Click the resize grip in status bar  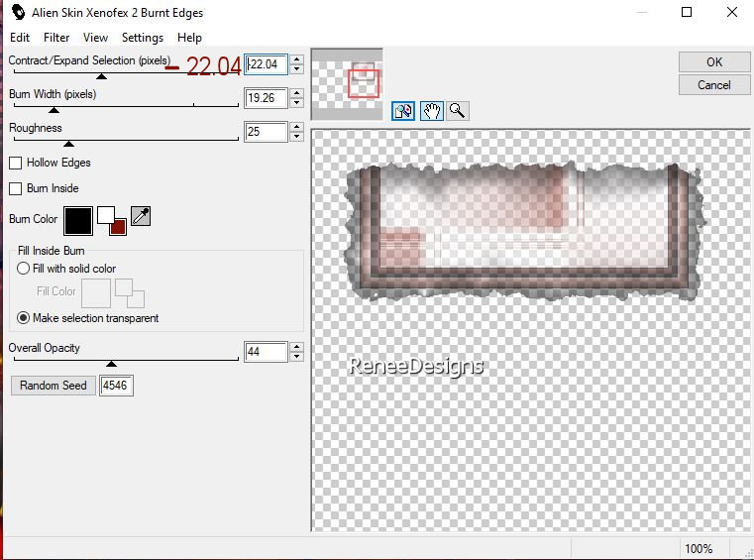tap(748, 554)
